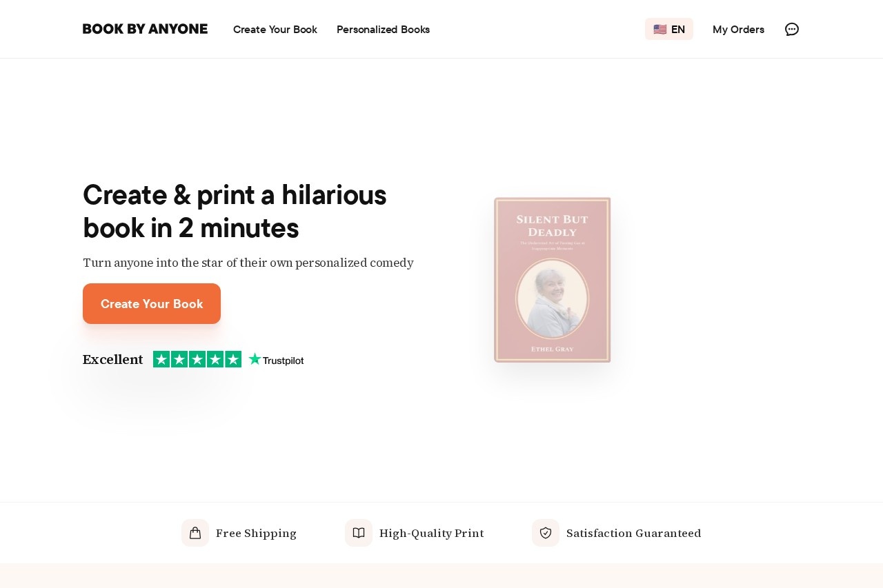The width and height of the screenshot is (883, 588).
Task: Open My Orders
Action: (738, 29)
